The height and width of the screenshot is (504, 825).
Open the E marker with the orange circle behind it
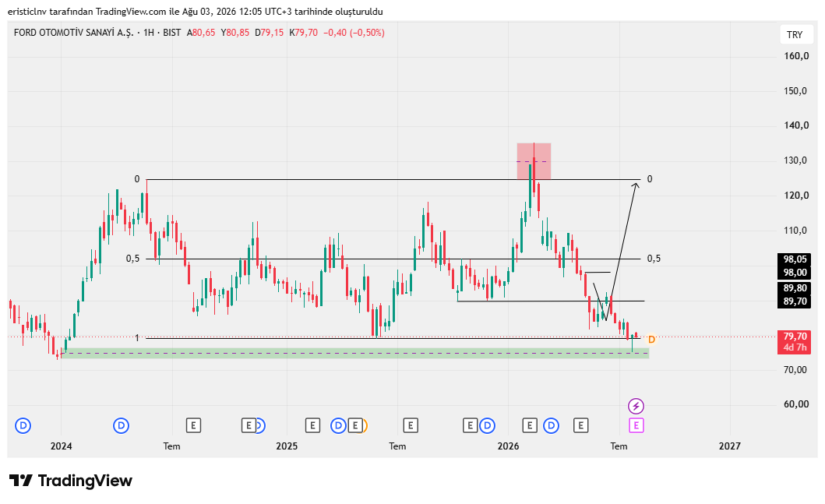tap(356, 425)
